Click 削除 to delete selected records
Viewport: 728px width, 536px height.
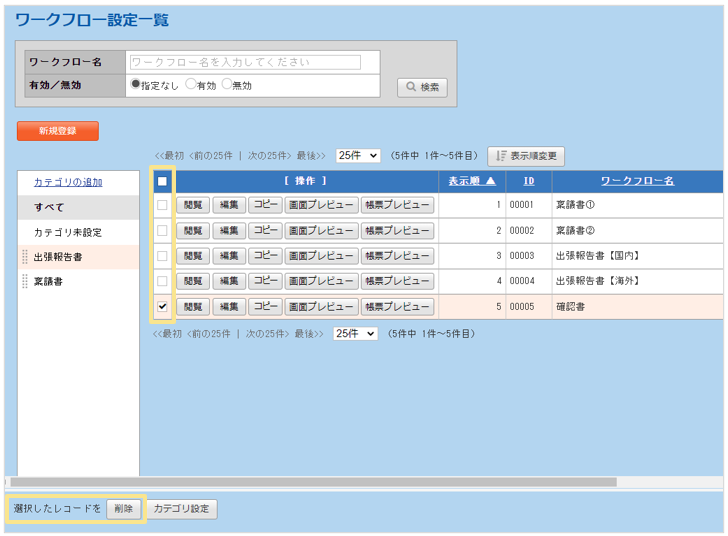pyautogui.click(x=121, y=509)
